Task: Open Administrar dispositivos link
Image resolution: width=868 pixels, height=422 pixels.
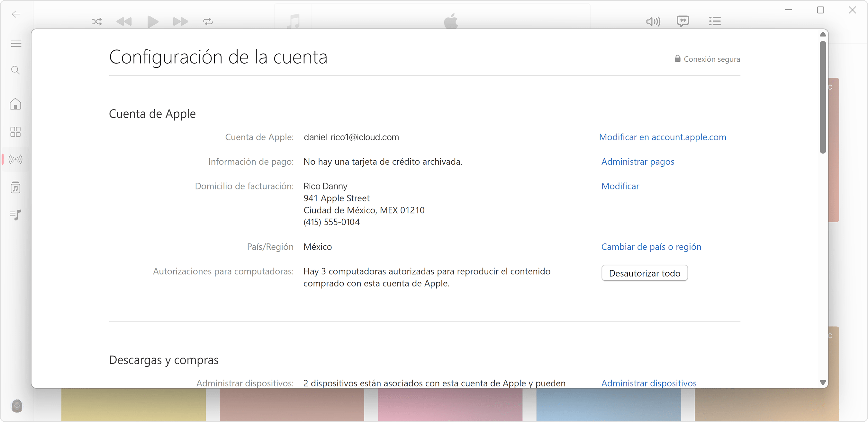Action: pyautogui.click(x=649, y=383)
